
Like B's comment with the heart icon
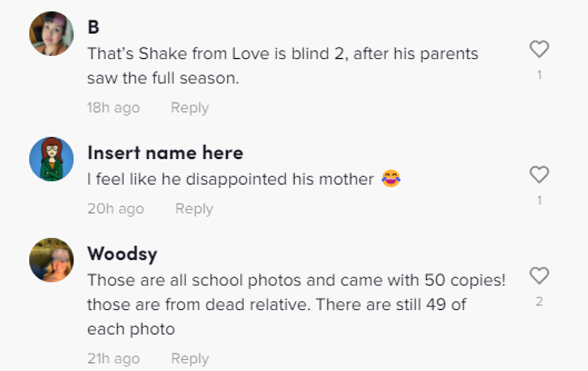click(539, 49)
